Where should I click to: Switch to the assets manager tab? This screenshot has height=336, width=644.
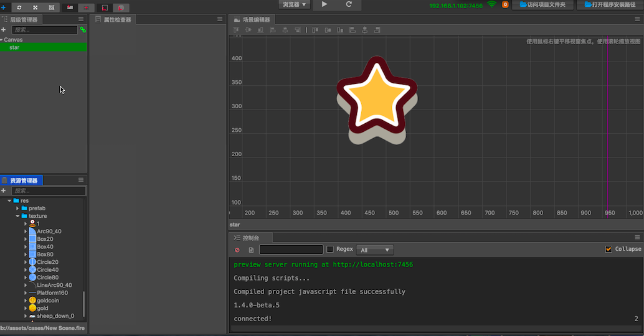click(x=21, y=180)
